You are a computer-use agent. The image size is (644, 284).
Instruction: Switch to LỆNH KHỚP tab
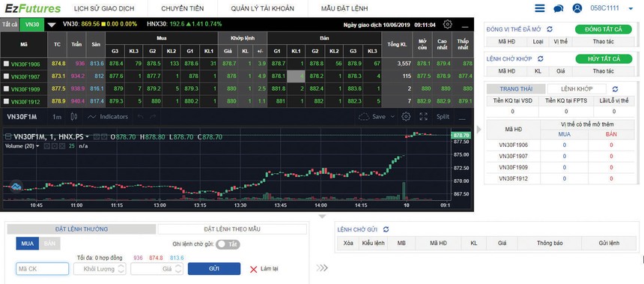coord(577,88)
